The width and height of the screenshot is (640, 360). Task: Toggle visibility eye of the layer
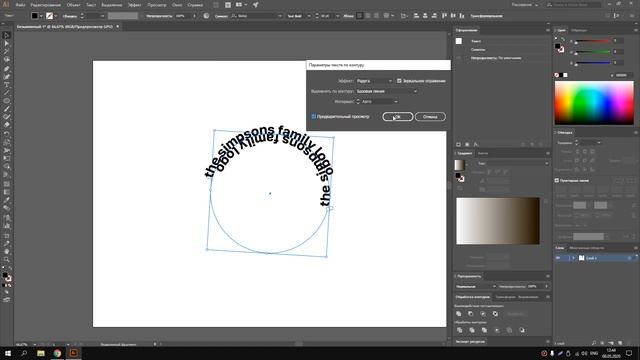pos(558,258)
